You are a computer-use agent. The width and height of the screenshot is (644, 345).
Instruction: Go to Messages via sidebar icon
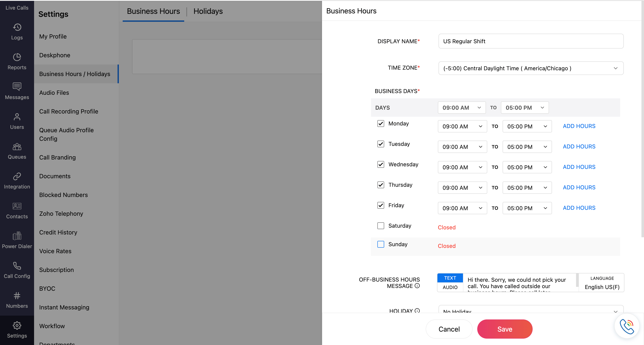[17, 86]
